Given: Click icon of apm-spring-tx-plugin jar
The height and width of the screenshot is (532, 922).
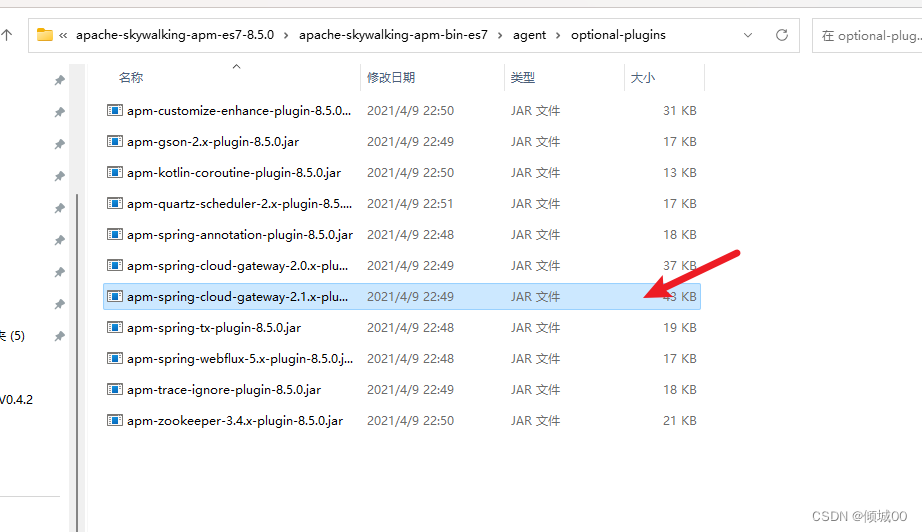Looking at the screenshot, I should tap(115, 327).
